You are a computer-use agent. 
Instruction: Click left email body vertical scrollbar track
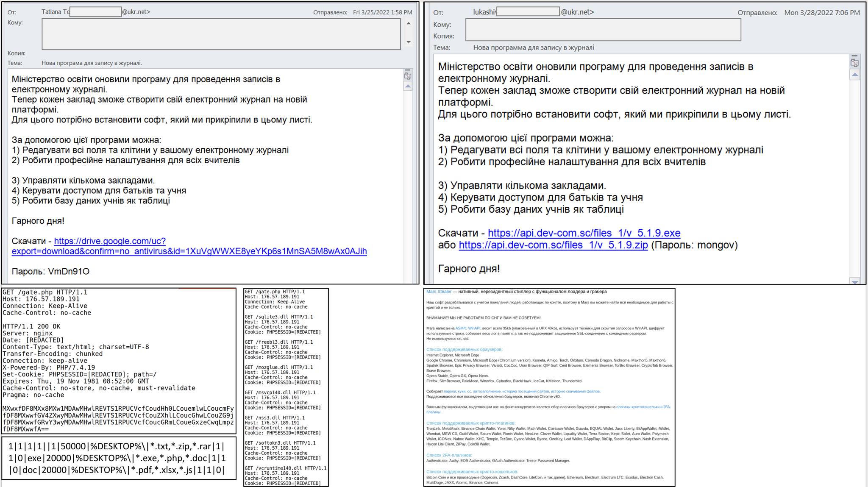coord(408,186)
